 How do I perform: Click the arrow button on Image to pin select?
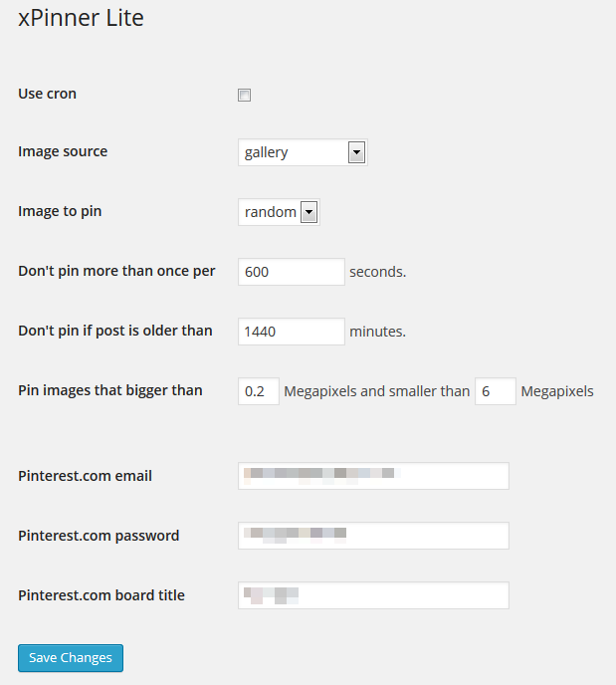coord(308,212)
